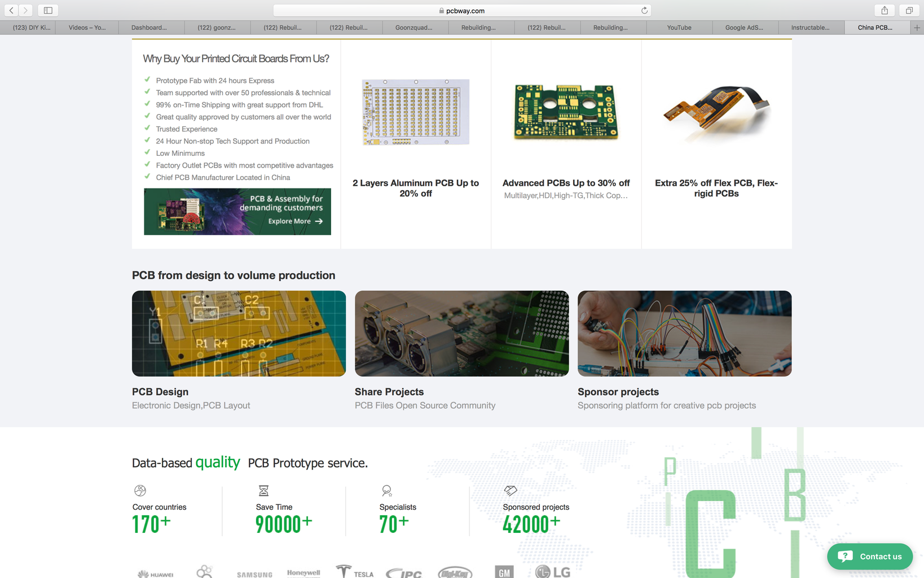This screenshot has width=924, height=578.
Task: Click 'Trusted Experience' list item
Action: pyautogui.click(x=187, y=129)
